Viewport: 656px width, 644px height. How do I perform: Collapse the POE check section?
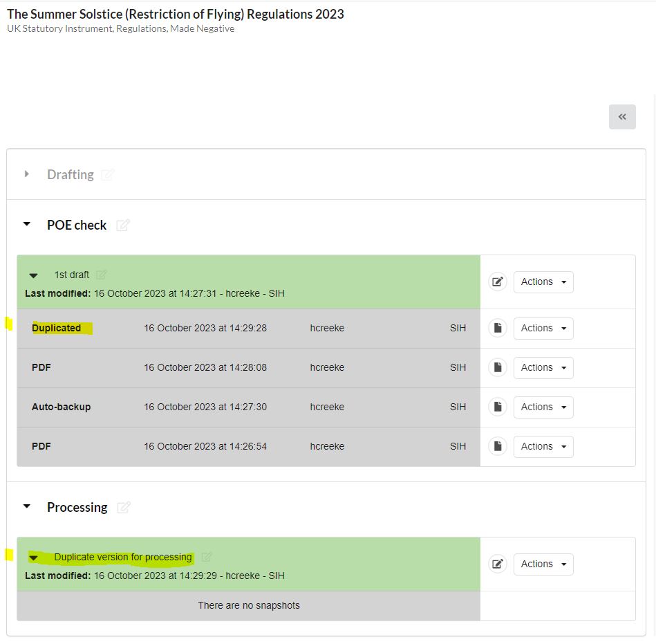click(27, 225)
